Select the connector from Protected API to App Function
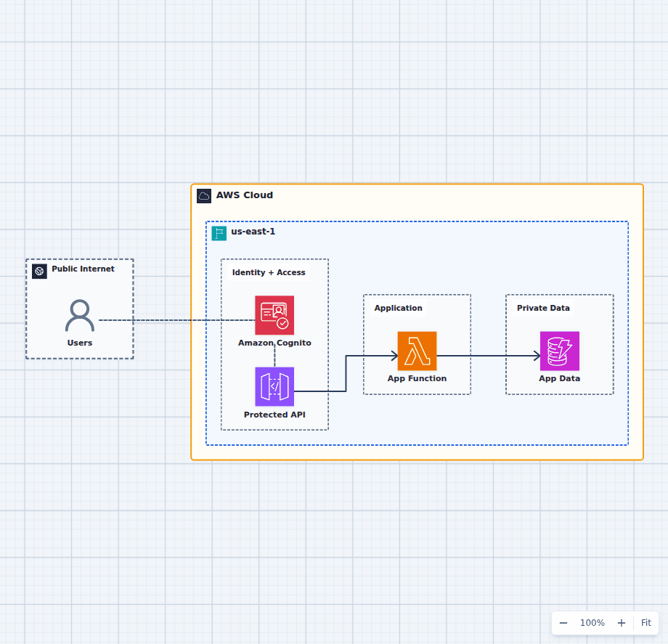The width and height of the screenshot is (668, 644). coord(346,373)
